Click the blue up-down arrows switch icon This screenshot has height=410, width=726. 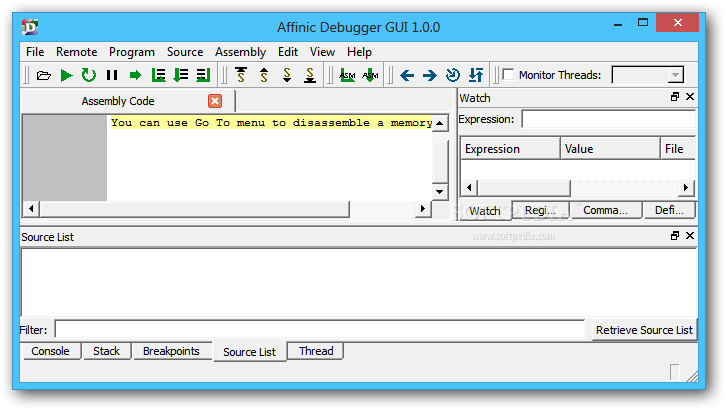pyautogui.click(x=476, y=75)
